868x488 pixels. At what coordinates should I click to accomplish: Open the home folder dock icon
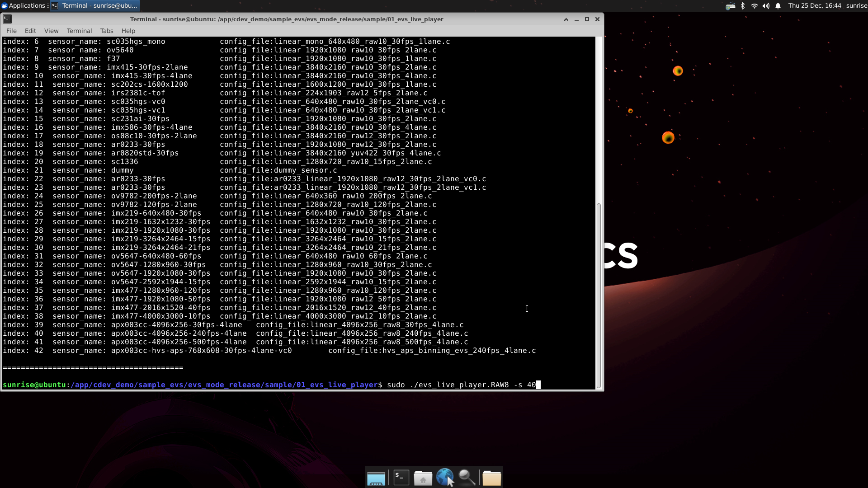click(423, 478)
